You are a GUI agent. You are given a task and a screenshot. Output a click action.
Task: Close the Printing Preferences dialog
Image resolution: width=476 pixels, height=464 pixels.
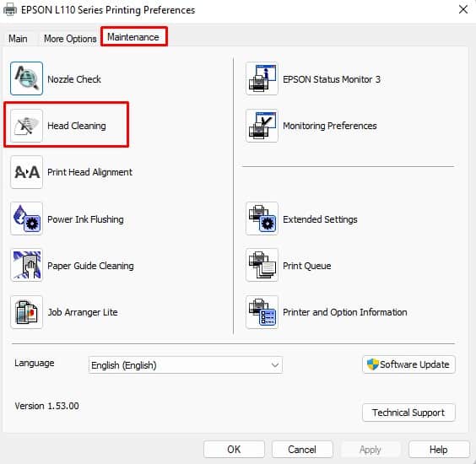click(463, 9)
